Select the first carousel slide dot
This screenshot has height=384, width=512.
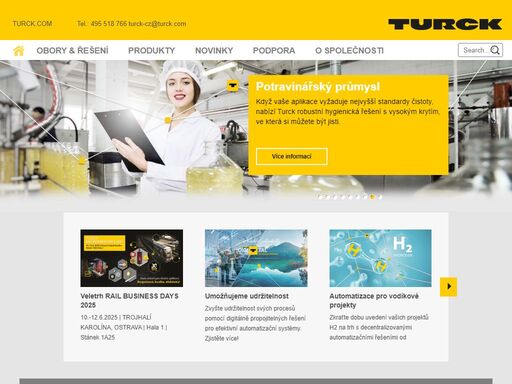320,197
